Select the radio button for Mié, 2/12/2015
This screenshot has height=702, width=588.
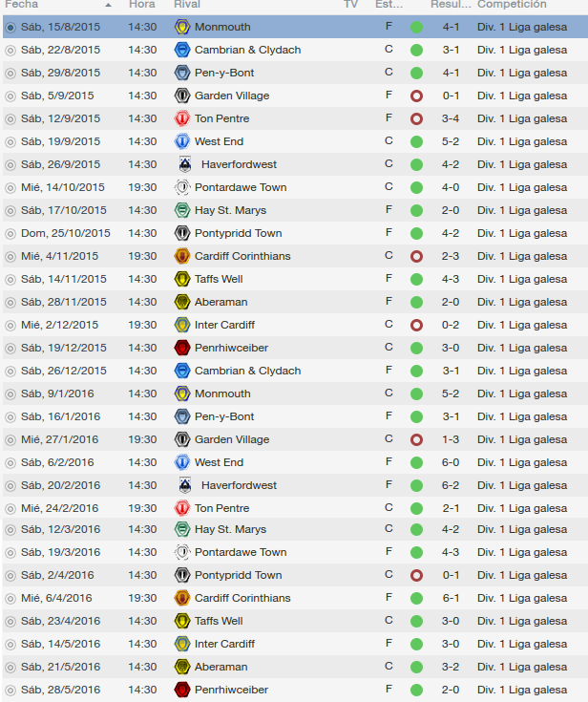click(x=10, y=326)
